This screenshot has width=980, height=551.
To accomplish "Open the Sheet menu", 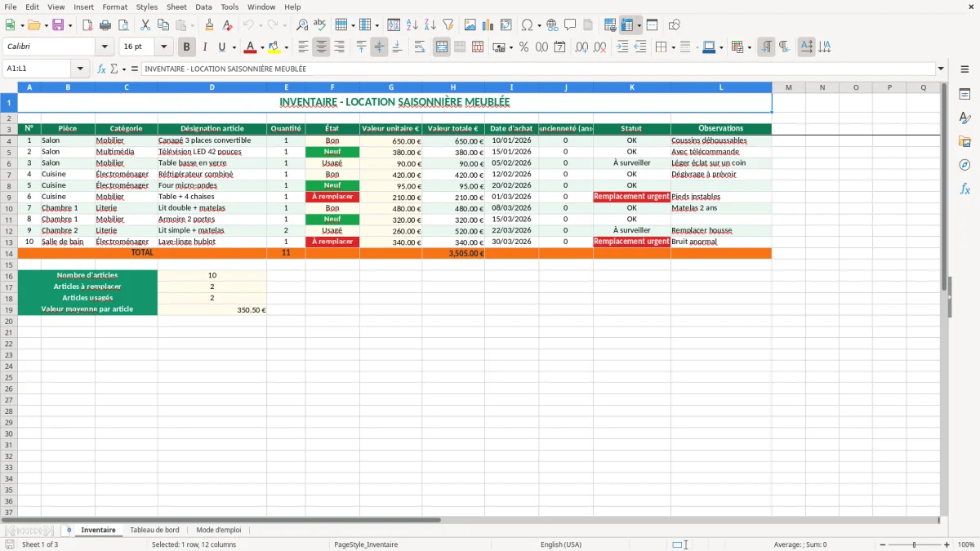I will click(176, 7).
